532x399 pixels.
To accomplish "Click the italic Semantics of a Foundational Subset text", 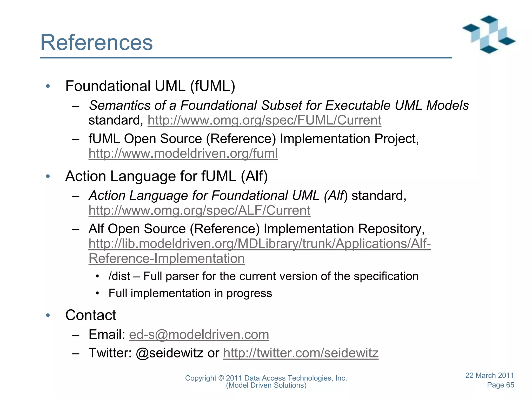I will click(279, 105).
